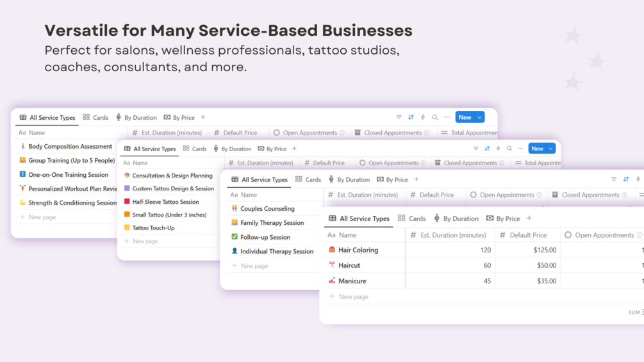The image size is (644, 362).
Task: Click the Manicure nail polish icon
Action: (332, 281)
